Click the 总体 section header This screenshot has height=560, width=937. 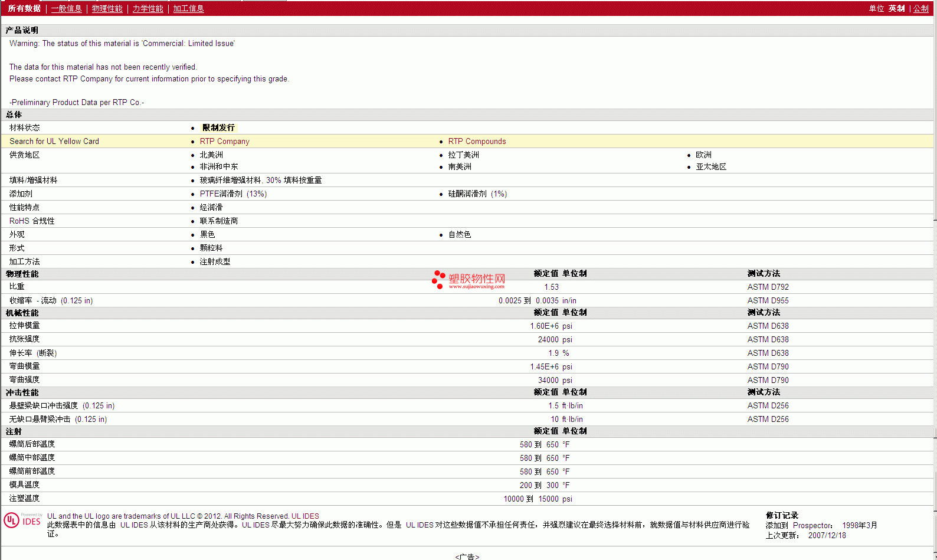pos(14,114)
